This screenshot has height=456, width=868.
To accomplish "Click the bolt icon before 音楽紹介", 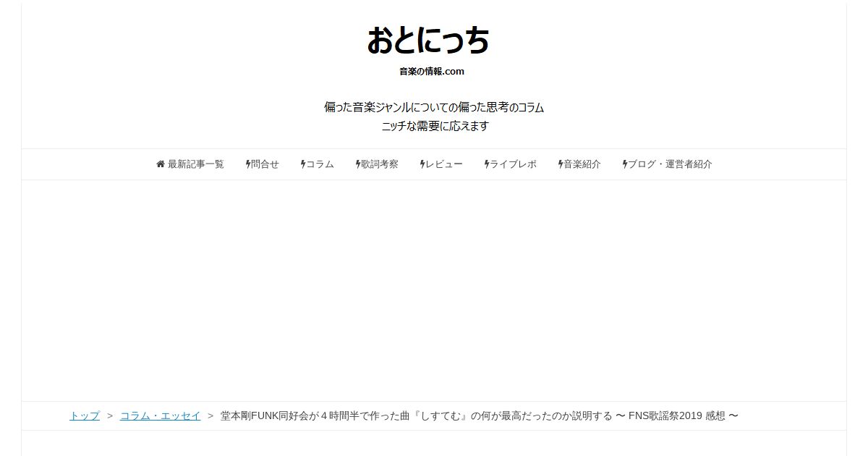I will point(561,164).
